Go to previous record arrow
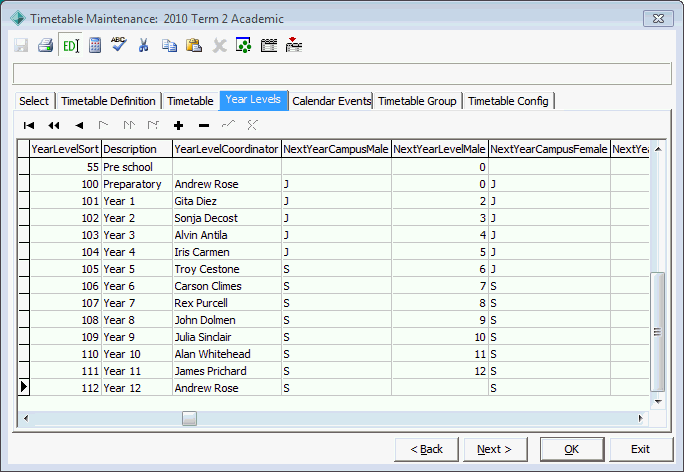Image resolution: width=684 pixels, height=472 pixels. point(79,126)
